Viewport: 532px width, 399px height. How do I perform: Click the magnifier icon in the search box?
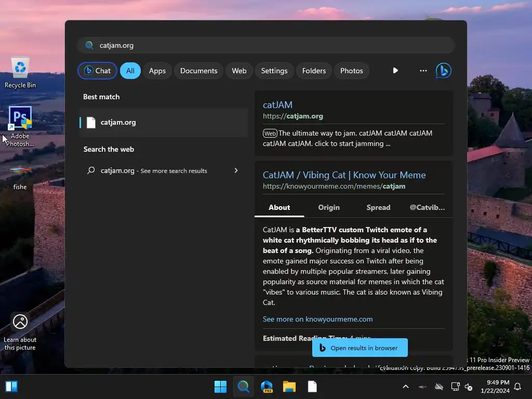(x=89, y=45)
